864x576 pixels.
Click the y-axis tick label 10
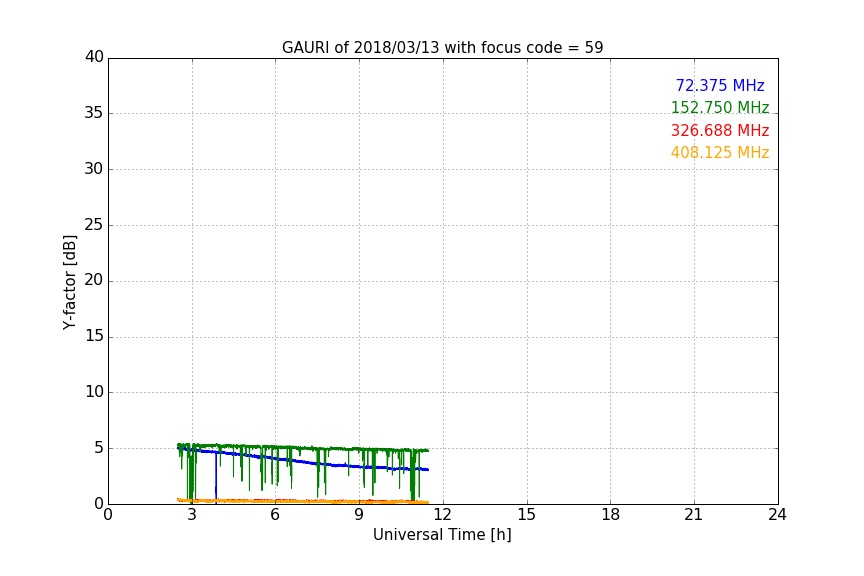point(94,392)
